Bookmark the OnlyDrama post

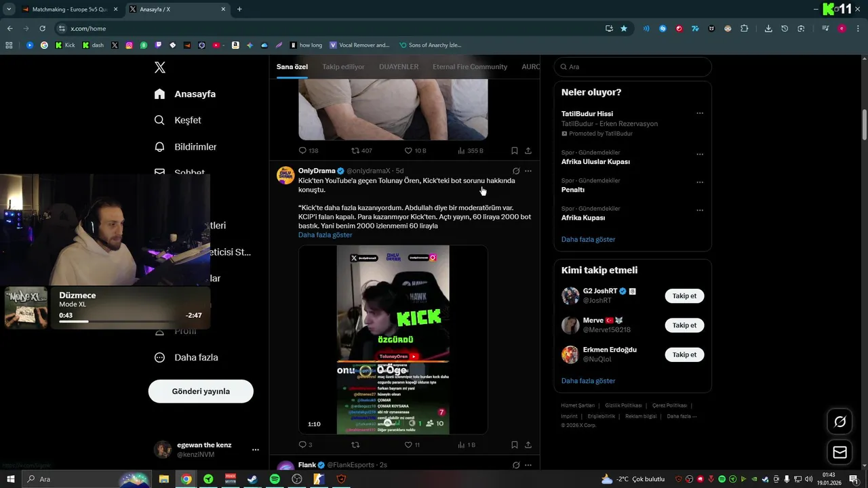515,445
